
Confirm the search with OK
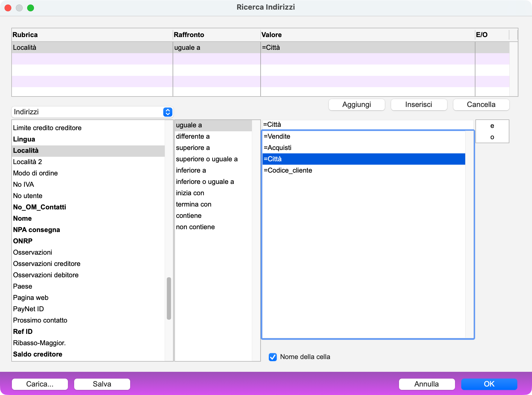(489, 384)
